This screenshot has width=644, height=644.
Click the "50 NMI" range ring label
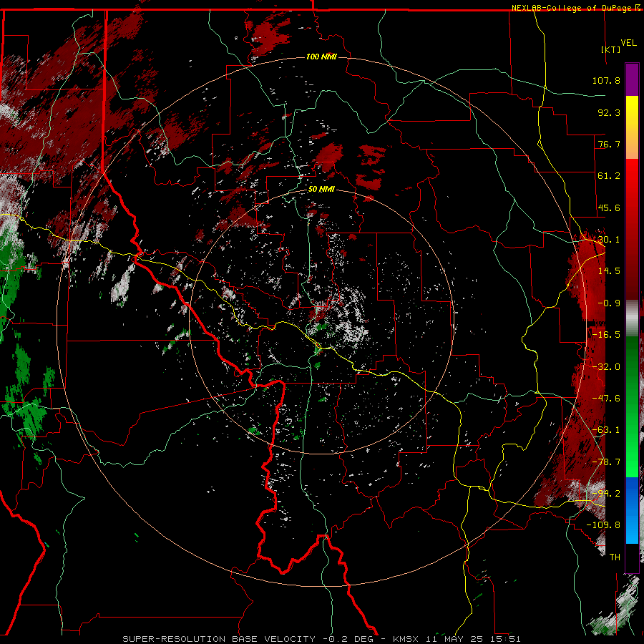[x=321, y=189]
